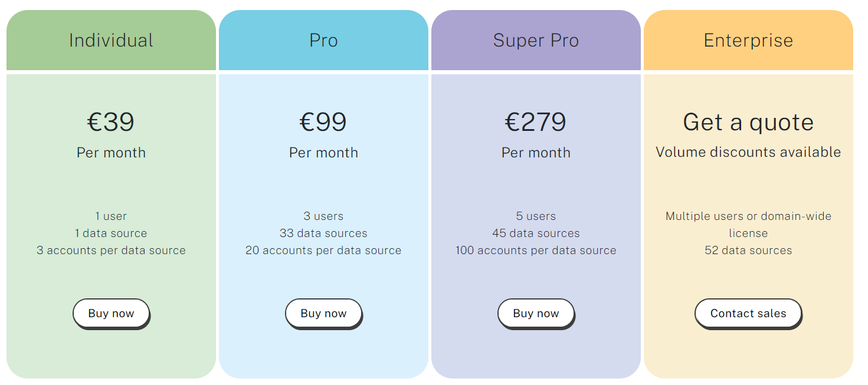Select the Pro plan header
The image size is (868, 385).
(x=323, y=40)
